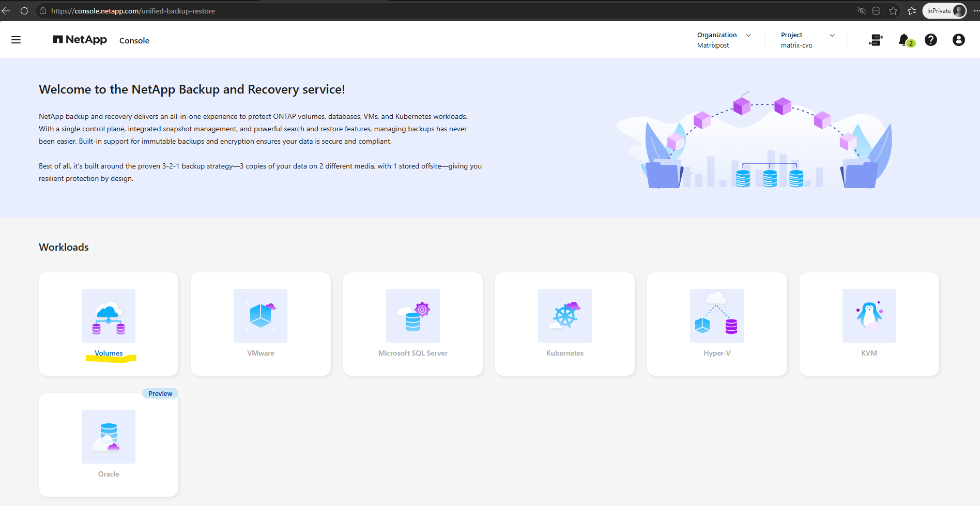Screen dimensions: 980x506
Task: Open the Kubernetes workload label
Action: pyautogui.click(x=565, y=353)
